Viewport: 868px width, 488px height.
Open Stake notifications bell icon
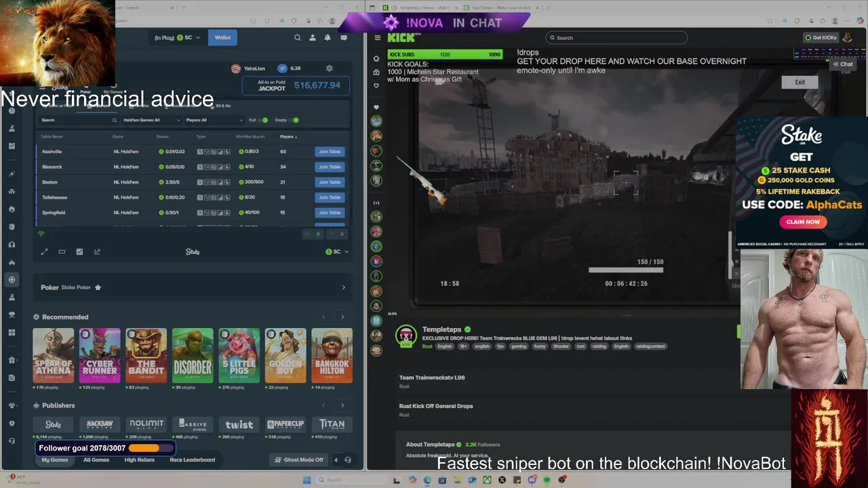(x=328, y=38)
